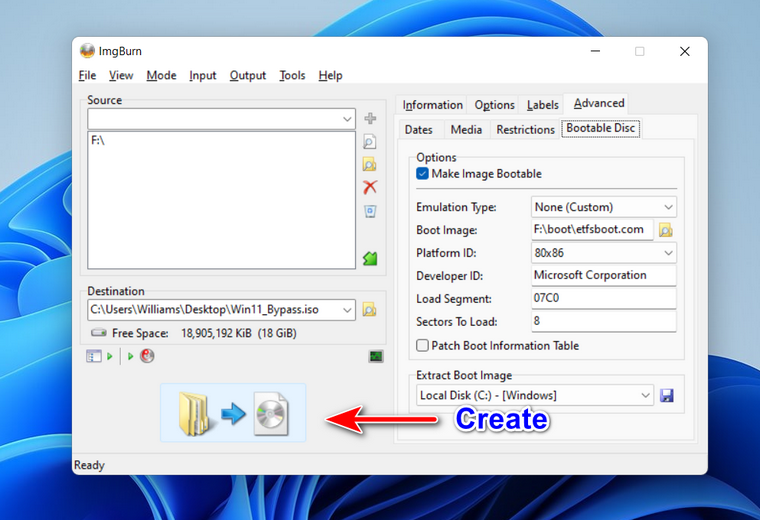Open the Restrictions sub-tab

click(525, 130)
